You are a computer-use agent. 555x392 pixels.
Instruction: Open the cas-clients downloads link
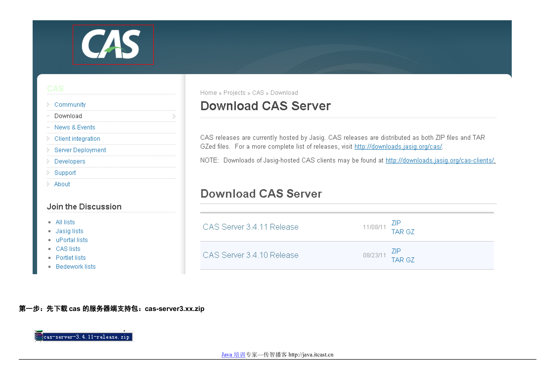[441, 160]
